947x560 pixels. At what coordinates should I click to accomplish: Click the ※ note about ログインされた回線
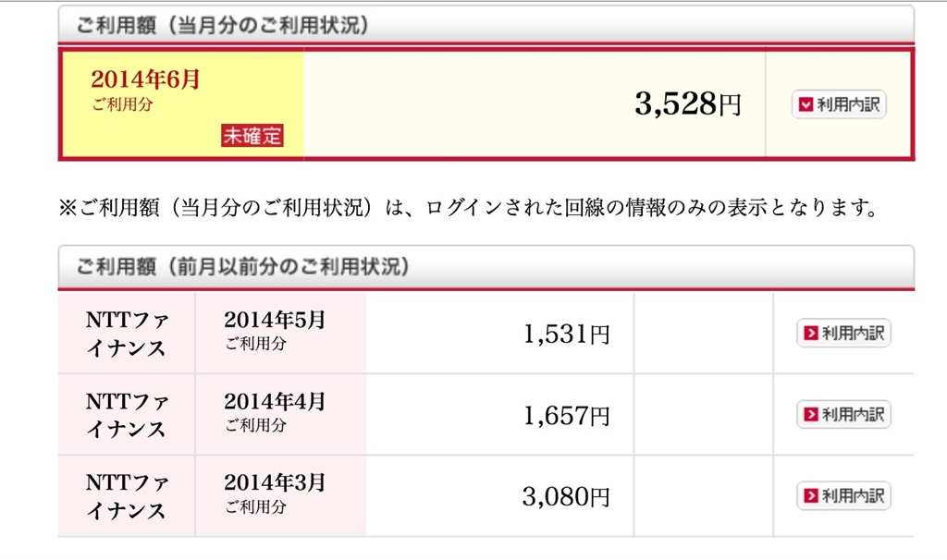click(x=467, y=208)
